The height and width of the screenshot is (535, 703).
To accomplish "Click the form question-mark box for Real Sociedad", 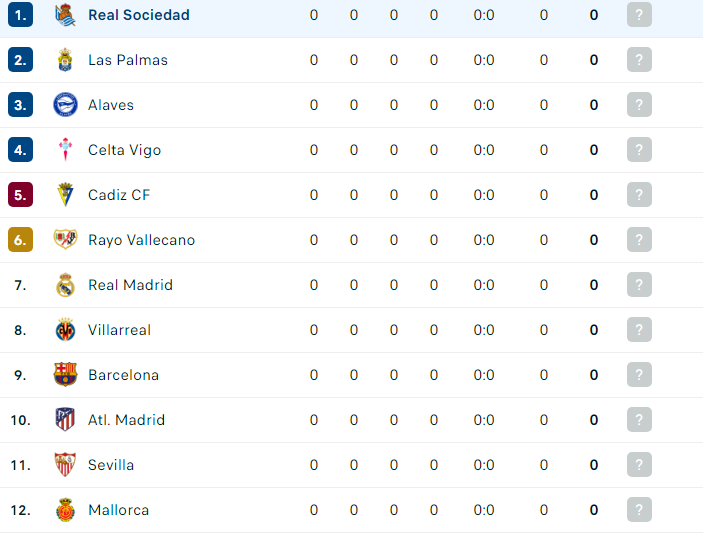I will coord(639,15).
